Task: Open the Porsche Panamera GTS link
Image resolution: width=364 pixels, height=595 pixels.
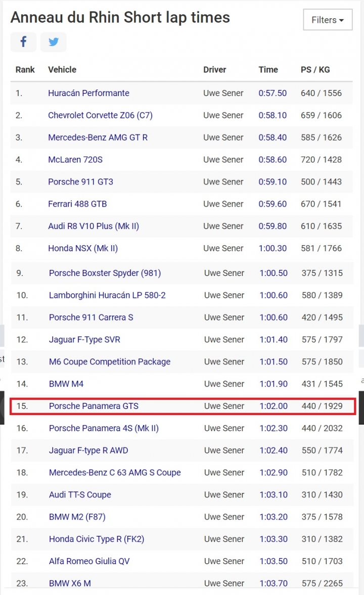Action: coord(94,406)
